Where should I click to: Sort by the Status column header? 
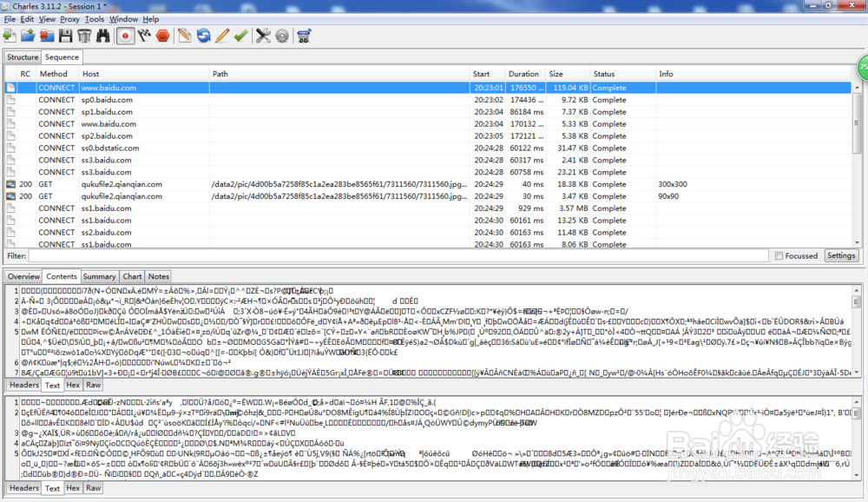pos(622,74)
